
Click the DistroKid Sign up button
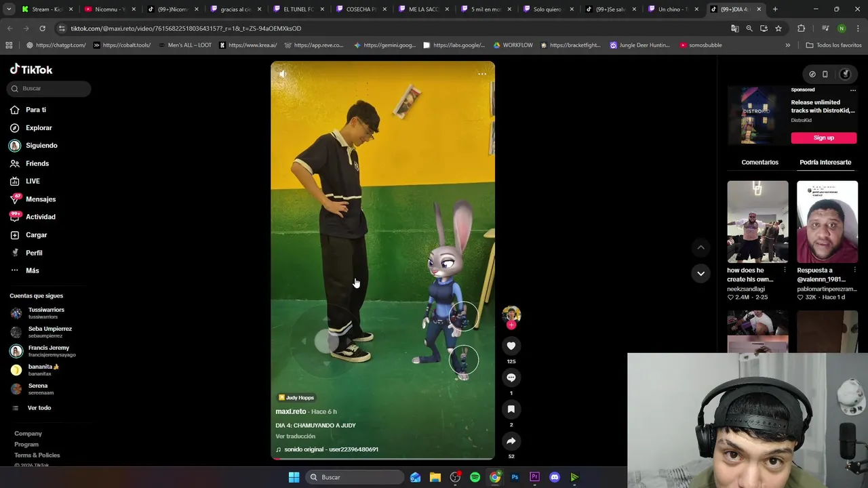(824, 138)
